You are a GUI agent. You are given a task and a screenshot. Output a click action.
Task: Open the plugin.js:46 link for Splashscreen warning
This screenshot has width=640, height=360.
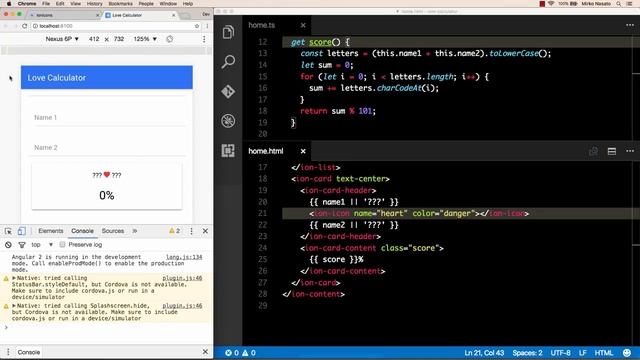[x=182, y=306]
